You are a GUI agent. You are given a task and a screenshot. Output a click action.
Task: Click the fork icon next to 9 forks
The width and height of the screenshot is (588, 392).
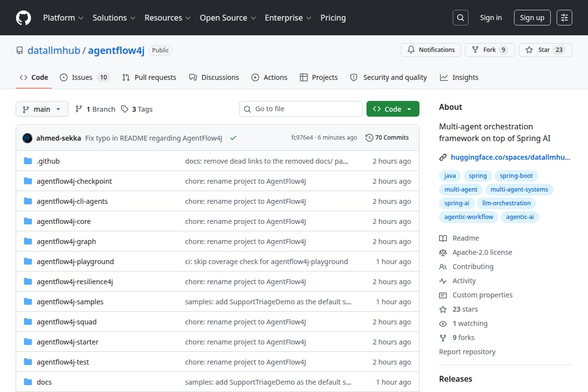click(x=443, y=338)
